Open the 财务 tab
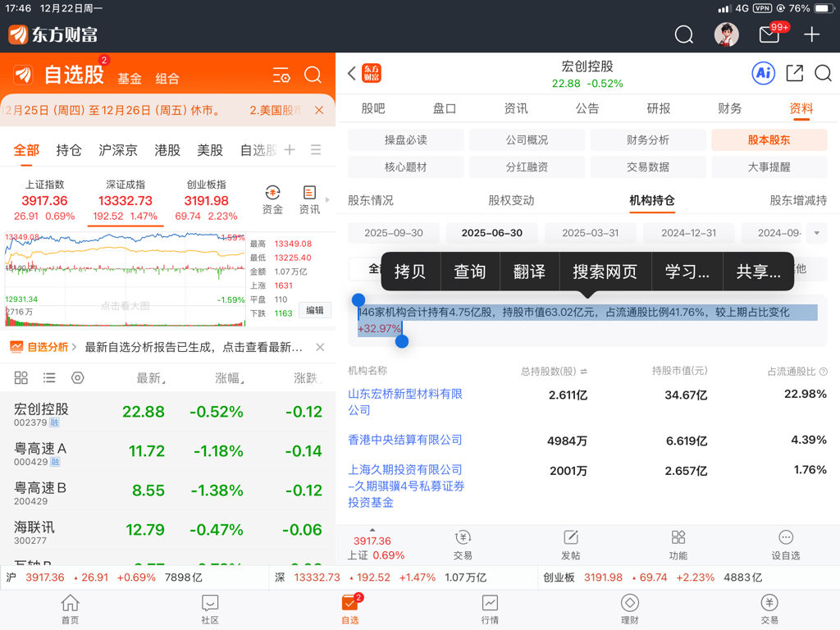 [x=729, y=109]
